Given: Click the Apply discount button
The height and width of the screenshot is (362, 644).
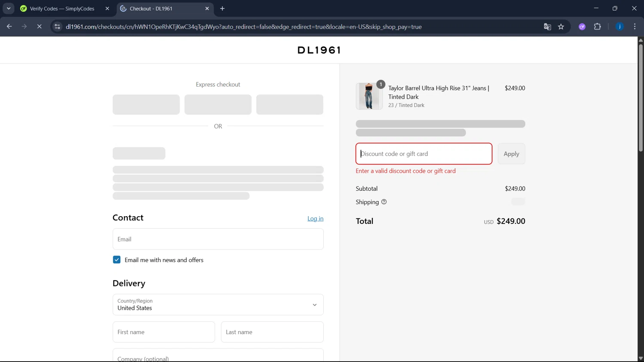Looking at the screenshot, I should pyautogui.click(x=511, y=154).
